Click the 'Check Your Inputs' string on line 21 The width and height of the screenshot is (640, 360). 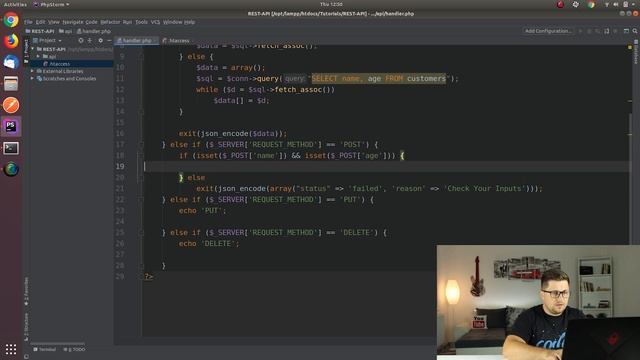pyautogui.click(x=484, y=189)
